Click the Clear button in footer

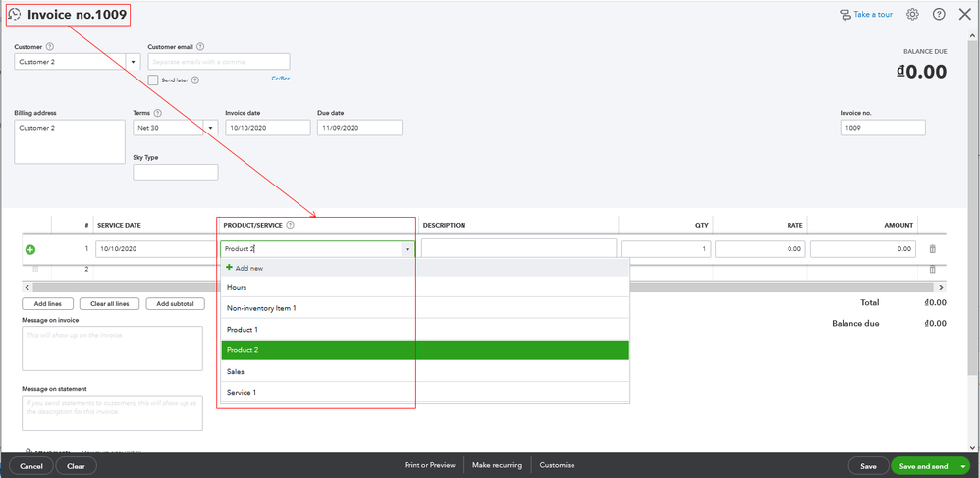coord(76,466)
